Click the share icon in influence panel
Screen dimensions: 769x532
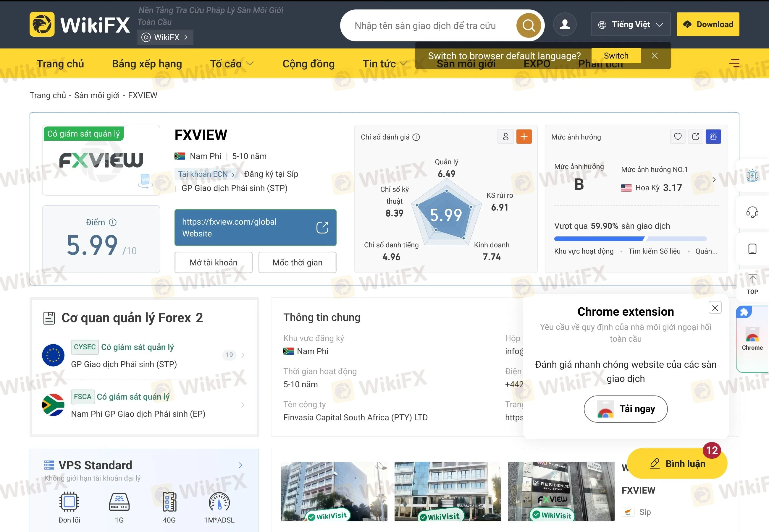[x=696, y=137]
